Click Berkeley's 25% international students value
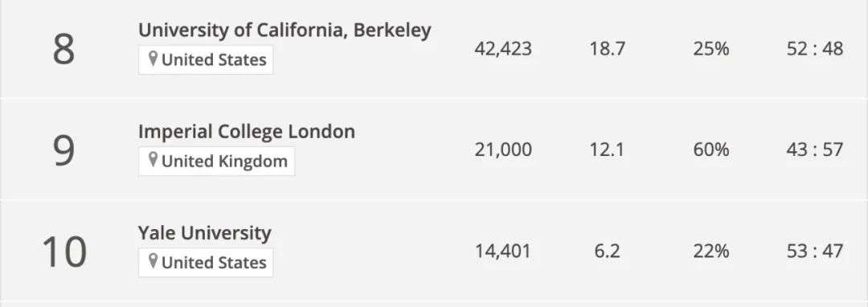The height and width of the screenshot is (307, 868). coord(711,49)
